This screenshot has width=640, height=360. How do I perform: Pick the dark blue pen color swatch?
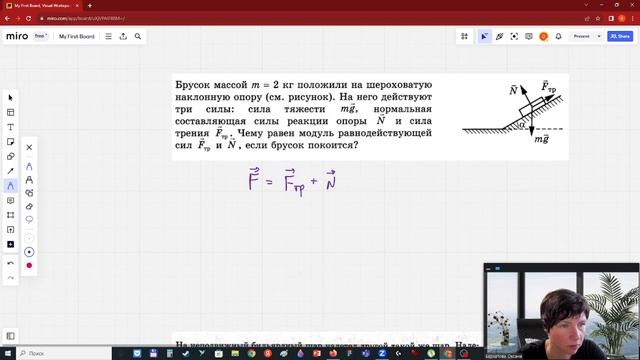coord(29,252)
